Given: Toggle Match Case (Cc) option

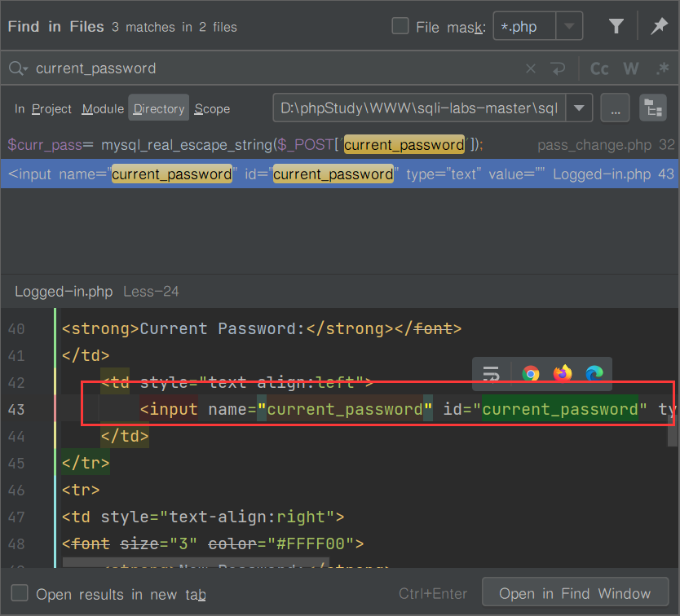Looking at the screenshot, I should click(599, 68).
